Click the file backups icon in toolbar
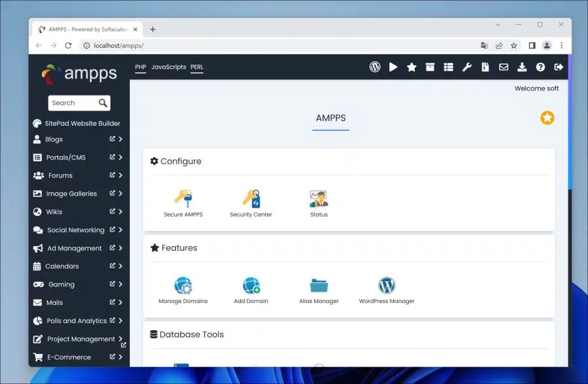This screenshot has width=588, height=384. 485,67
